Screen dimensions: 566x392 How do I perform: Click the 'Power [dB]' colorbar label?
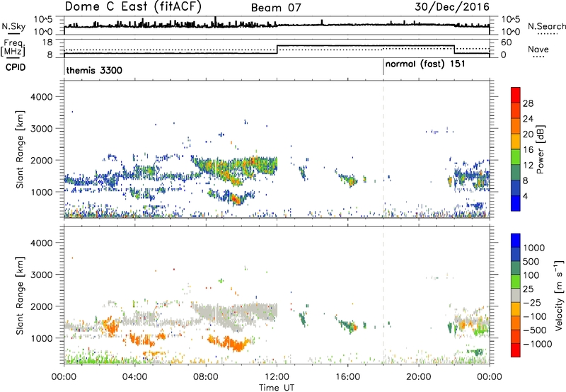[540, 149]
